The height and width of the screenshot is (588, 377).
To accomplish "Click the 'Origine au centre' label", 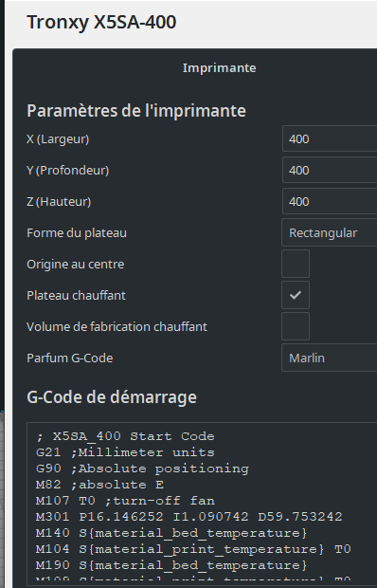I will [x=75, y=264].
